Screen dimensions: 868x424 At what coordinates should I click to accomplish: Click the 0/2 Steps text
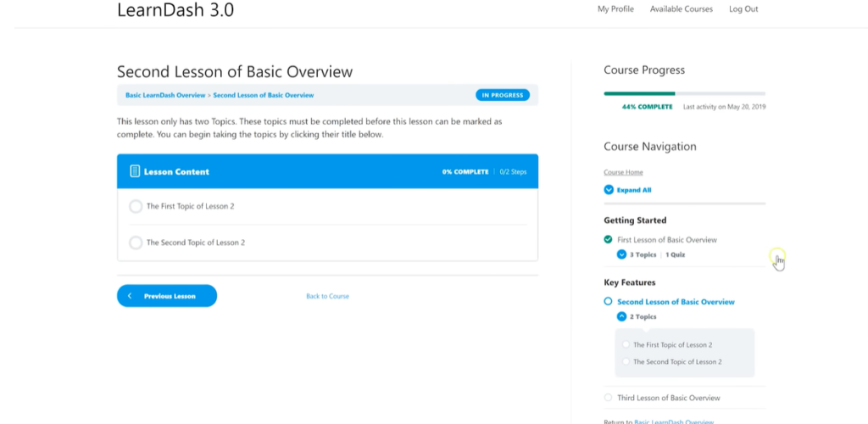[513, 171]
